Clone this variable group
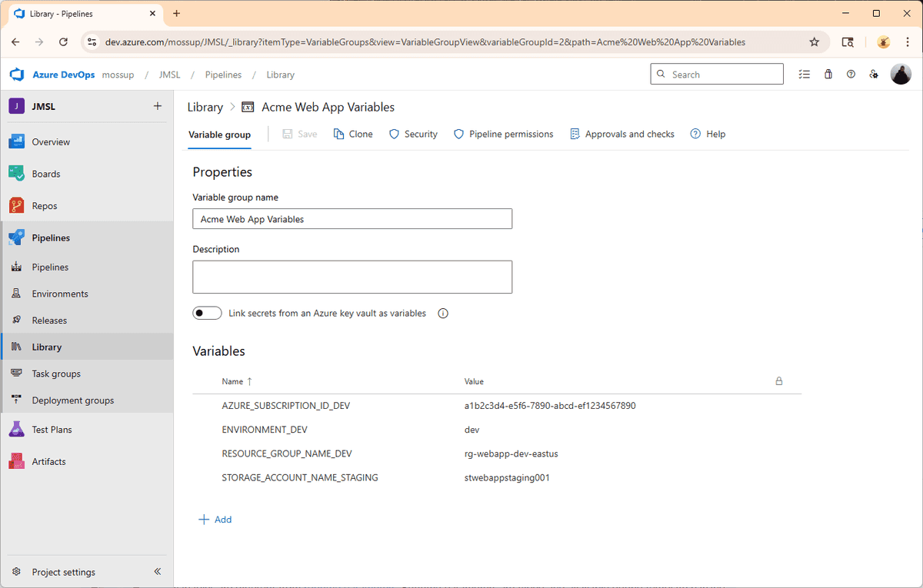 [352, 134]
